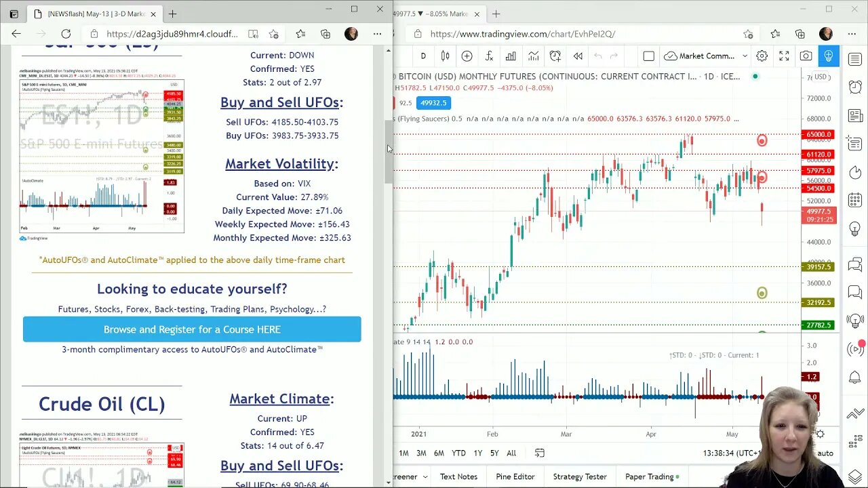Select the YTD date range

458,453
